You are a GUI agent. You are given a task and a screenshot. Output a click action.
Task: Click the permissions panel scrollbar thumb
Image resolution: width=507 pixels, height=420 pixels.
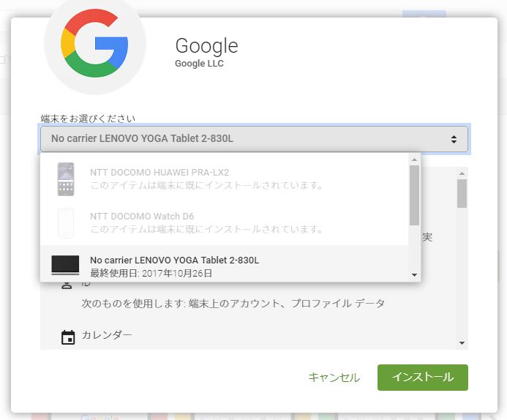pos(462,193)
